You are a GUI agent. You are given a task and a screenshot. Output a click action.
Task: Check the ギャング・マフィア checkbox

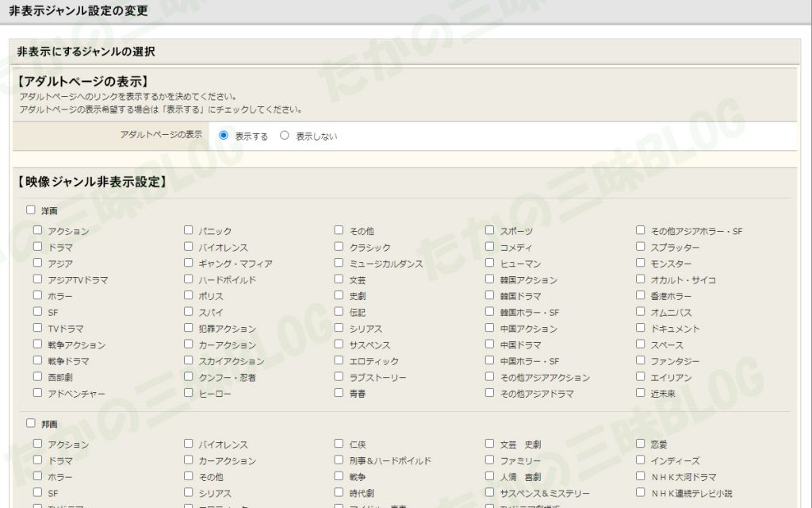point(188,263)
